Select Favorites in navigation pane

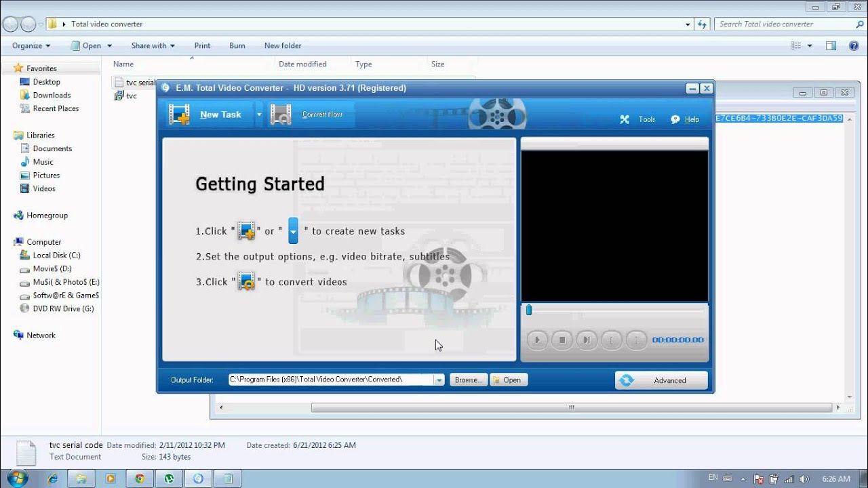click(41, 68)
